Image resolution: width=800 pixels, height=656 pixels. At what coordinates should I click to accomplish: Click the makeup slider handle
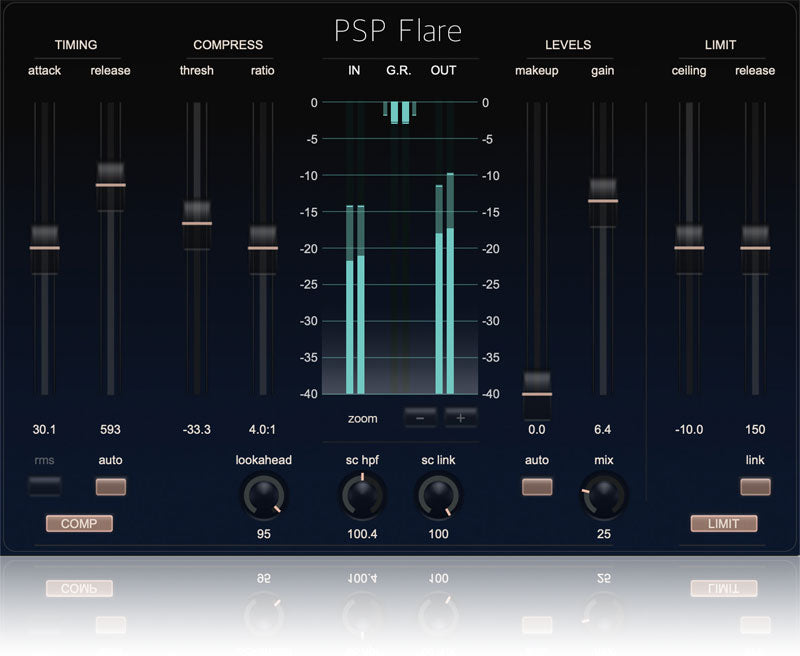tap(537, 394)
